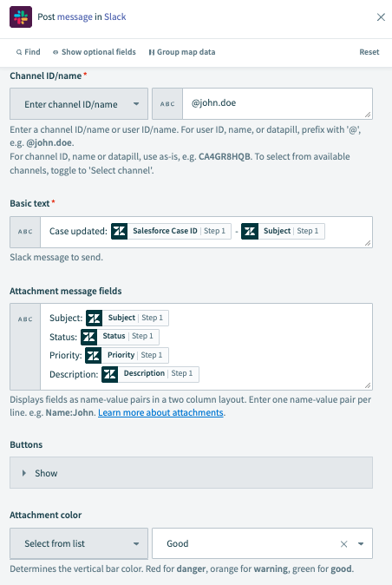Clear the Good attachment color value

point(344,544)
